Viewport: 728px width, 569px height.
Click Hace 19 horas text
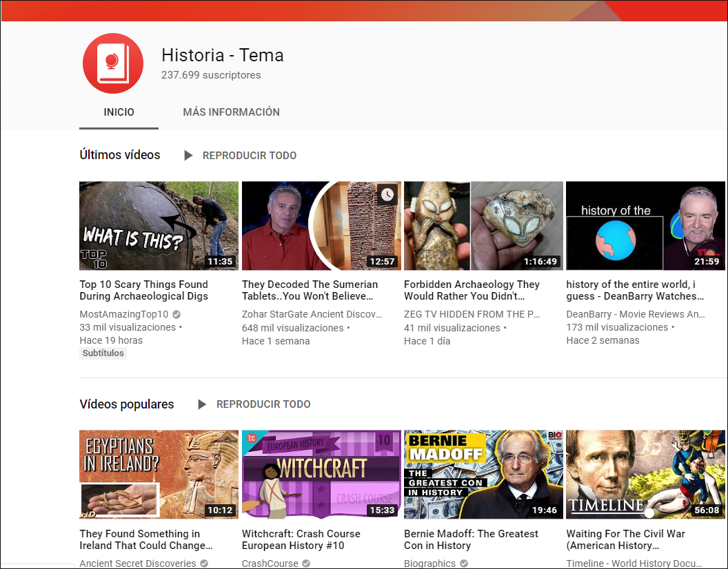111,340
